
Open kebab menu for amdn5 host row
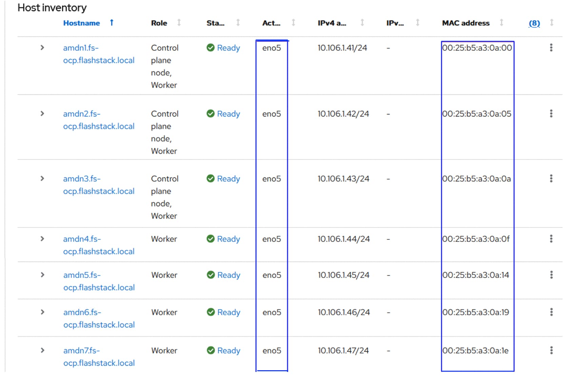551,275
